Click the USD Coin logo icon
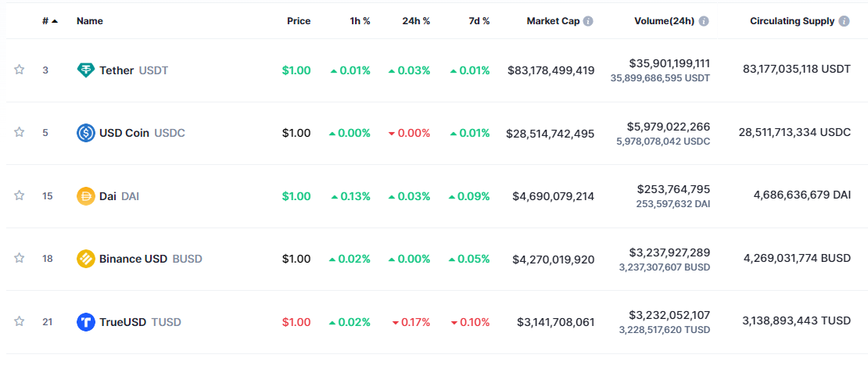The width and height of the screenshot is (868, 369). (x=86, y=133)
